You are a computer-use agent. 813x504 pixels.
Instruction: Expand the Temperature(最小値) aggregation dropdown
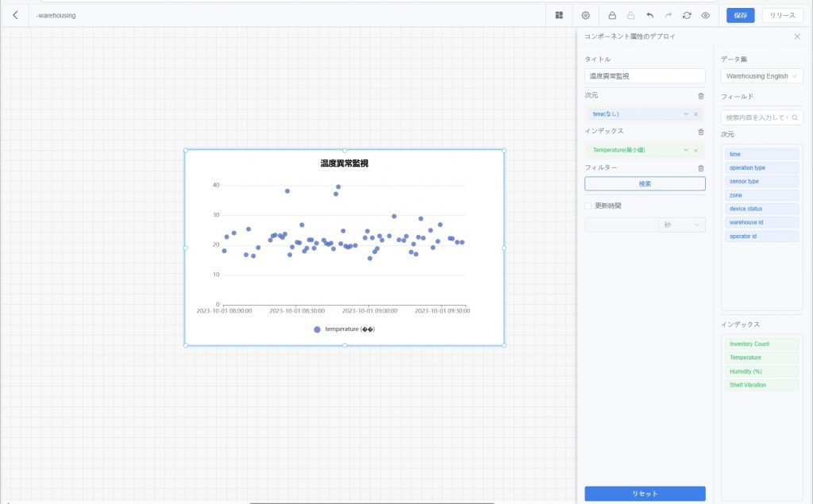click(686, 150)
